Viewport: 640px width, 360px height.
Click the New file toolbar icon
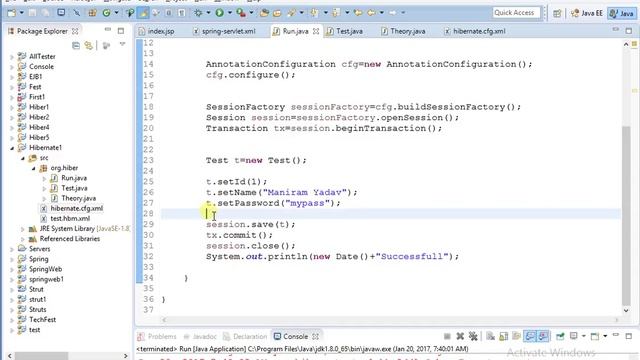(x=11, y=13)
